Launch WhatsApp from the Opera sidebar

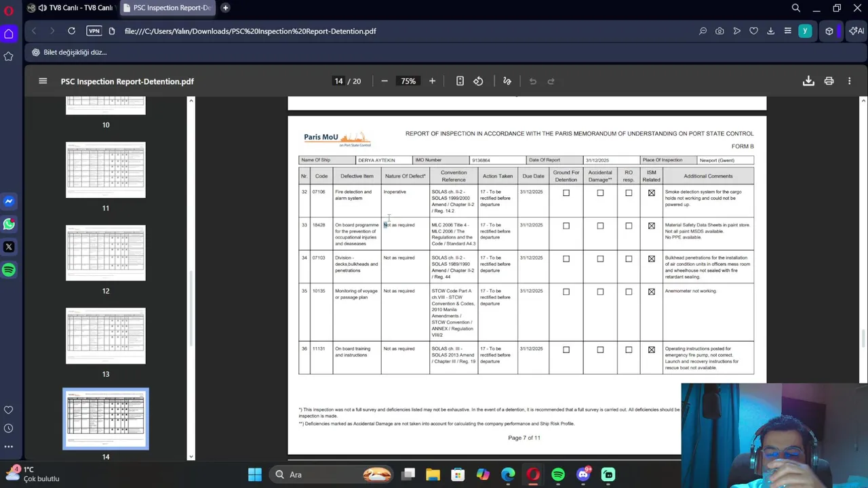click(9, 224)
